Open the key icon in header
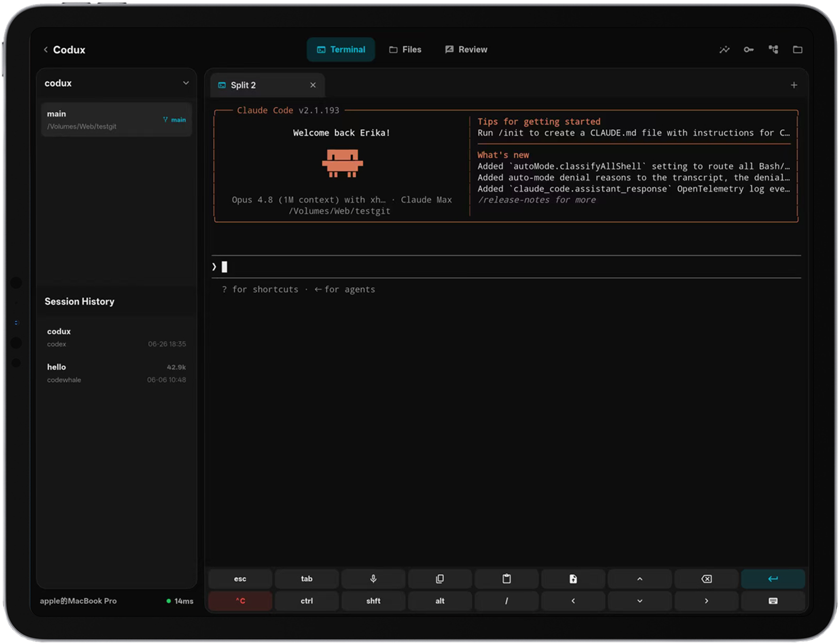This screenshot has height=644, width=839. [749, 50]
